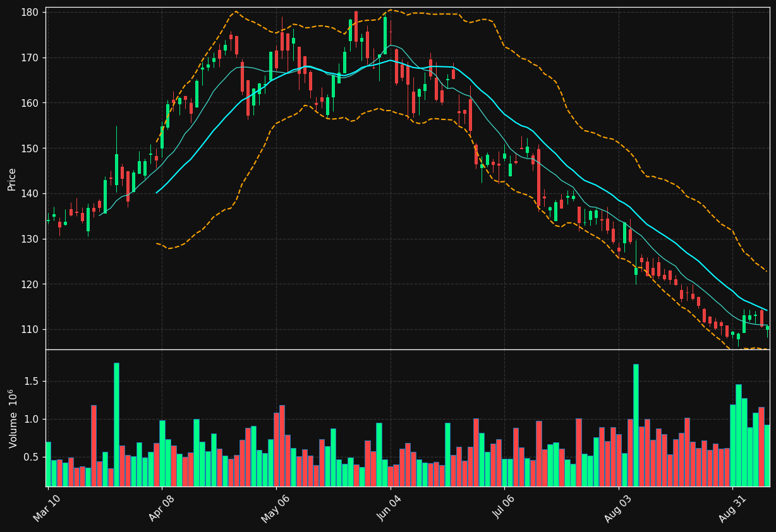Click the Aug 31 date label
This screenshot has width=776, height=532.
732,507
